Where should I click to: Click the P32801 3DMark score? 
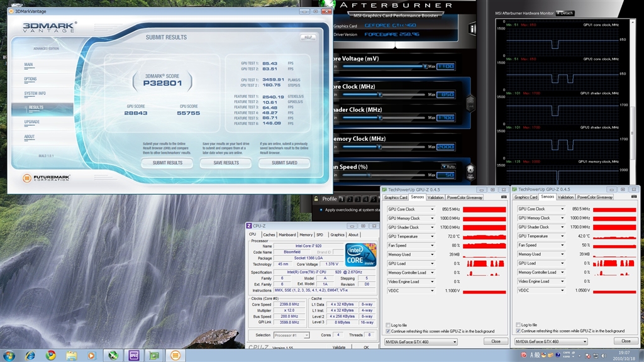pos(162,84)
